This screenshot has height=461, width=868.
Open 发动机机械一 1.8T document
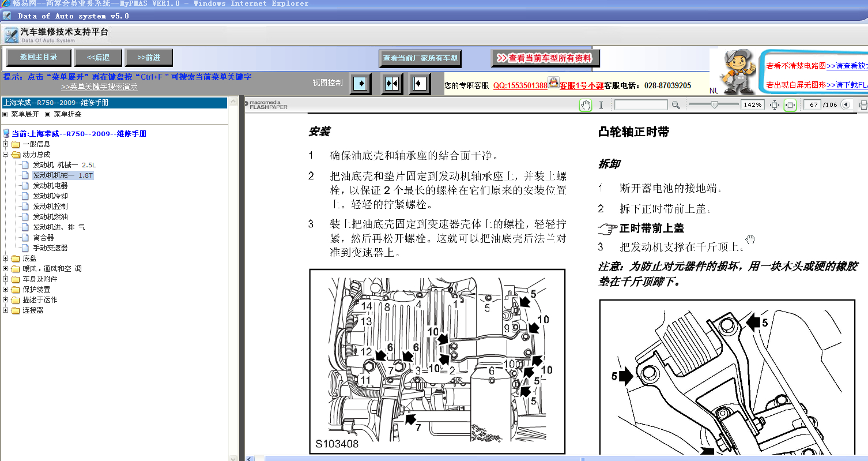tap(63, 175)
